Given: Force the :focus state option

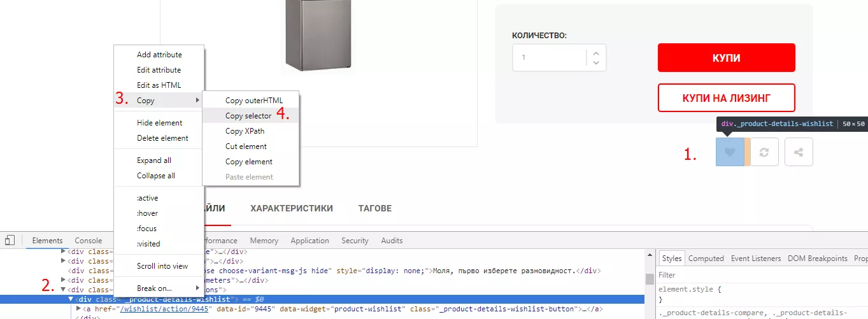Looking at the screenshot, I should coord(159,229).
